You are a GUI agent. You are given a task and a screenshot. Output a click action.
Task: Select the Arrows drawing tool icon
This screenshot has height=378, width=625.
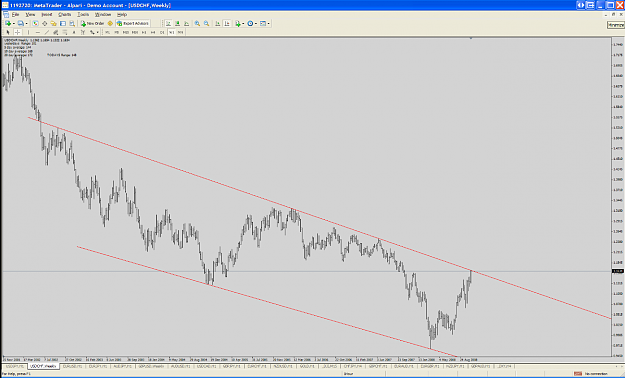tap(92, 32)
